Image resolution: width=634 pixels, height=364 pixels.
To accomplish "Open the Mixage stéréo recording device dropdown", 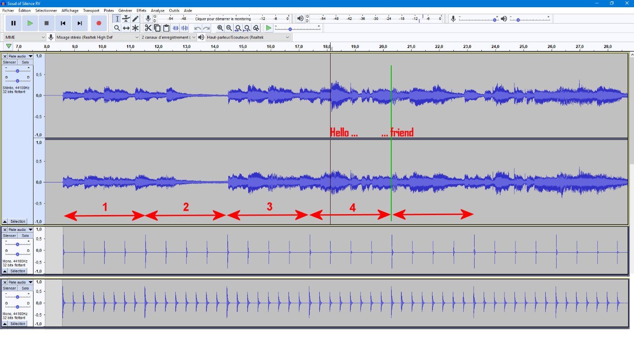I will point(97,37).
